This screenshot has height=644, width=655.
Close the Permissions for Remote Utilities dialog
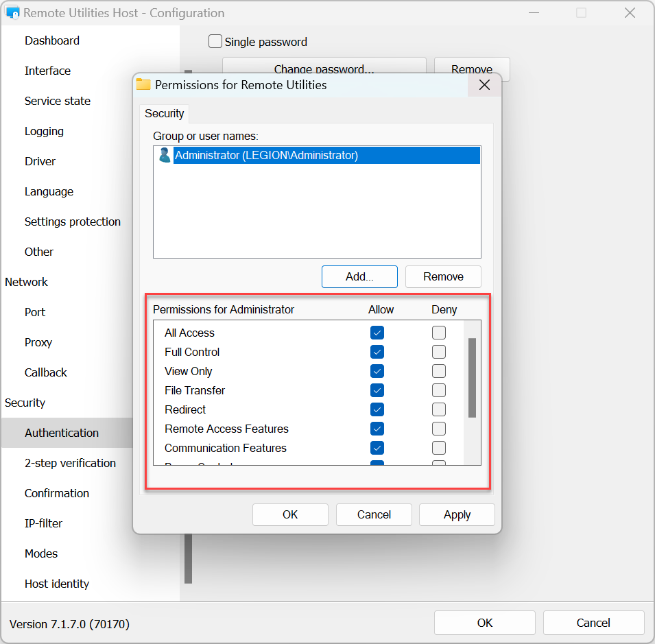pyautogui.click(x=484, y=85)
